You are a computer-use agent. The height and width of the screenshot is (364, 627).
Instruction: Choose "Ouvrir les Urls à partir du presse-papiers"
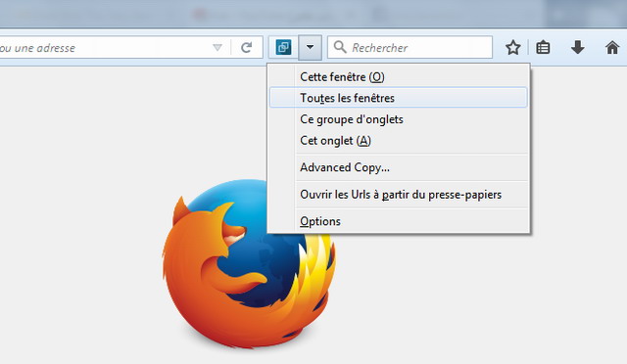point(399,195)
